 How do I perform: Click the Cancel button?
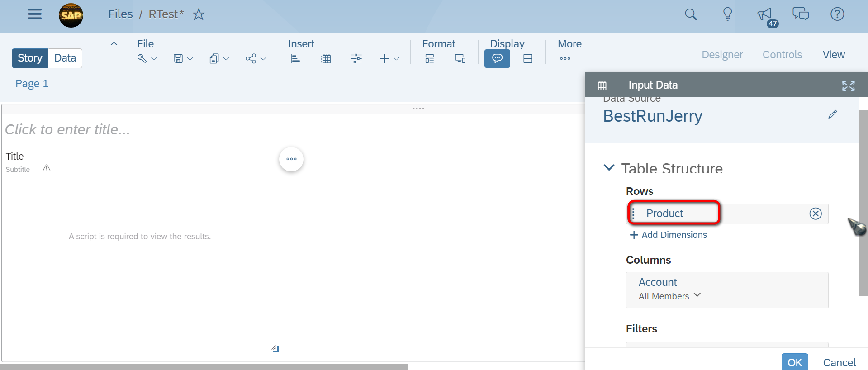tap(839, 362)
